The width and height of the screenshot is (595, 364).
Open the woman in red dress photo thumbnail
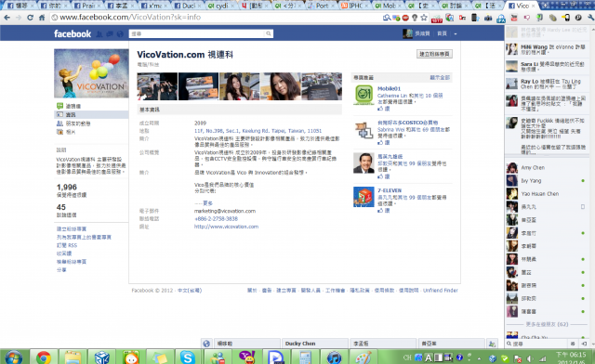[x=239, y=86]
